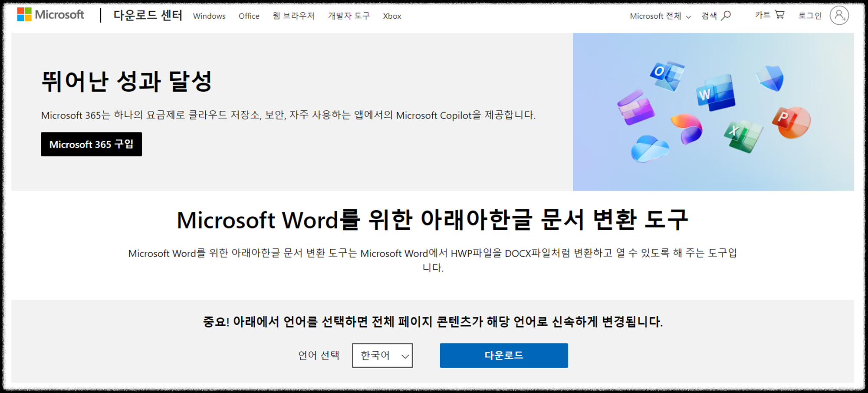Click the 로그인 link
Image resolution: width=868 pixels, height=393 pixels.
809,15
